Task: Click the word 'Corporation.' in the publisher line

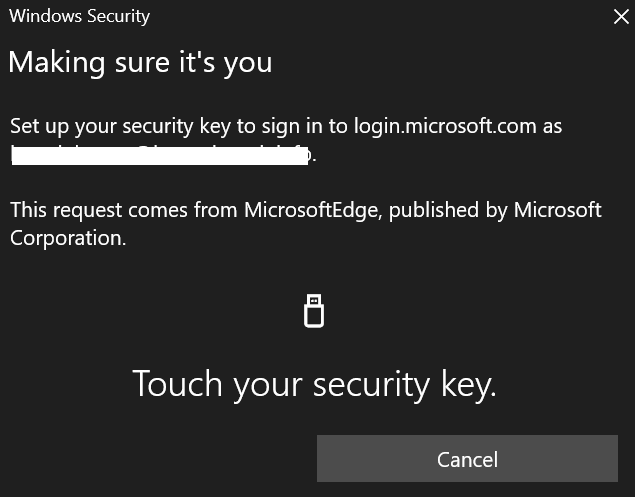Action: pyautogui.click(x=68, y=238)
